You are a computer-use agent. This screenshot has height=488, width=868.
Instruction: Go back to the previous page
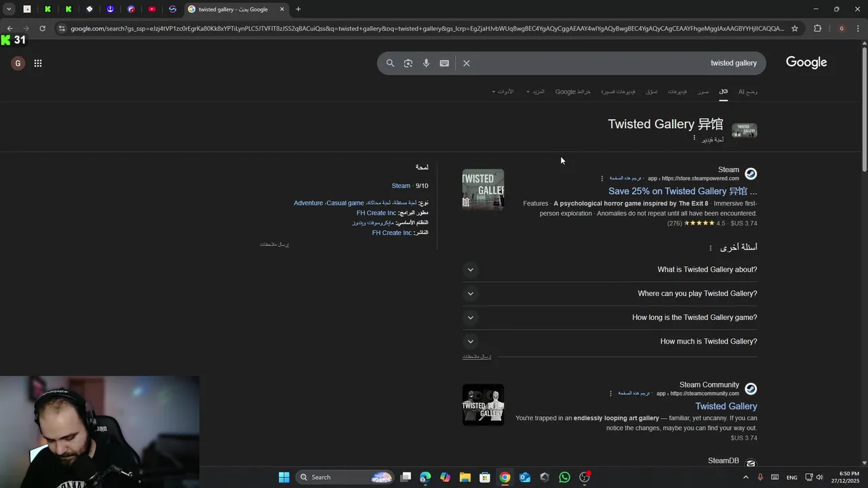click(9, 28)
